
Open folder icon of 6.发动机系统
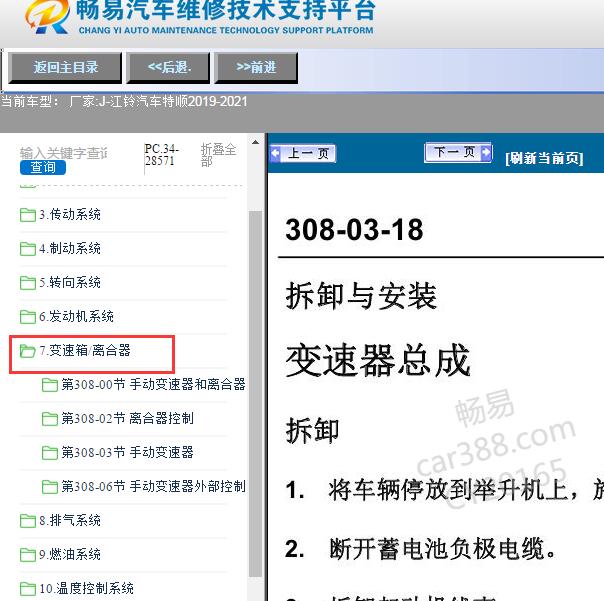pos(28,317)
